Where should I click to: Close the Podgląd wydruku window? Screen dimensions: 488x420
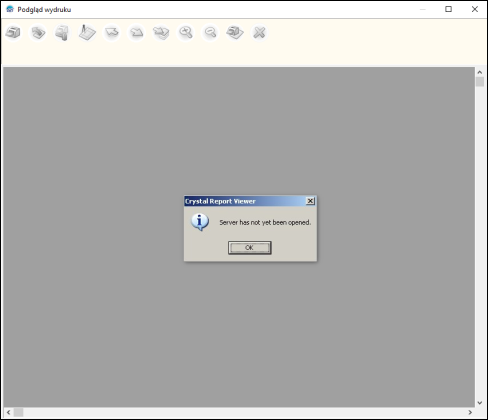tap(475, 9)
